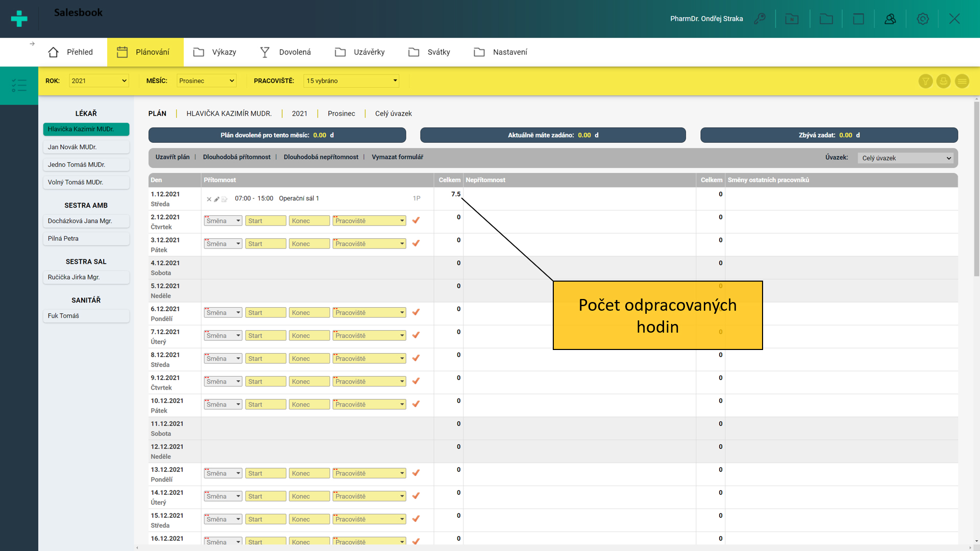This screenshot has height=551, width=980.
Task: Toggle the sidebar list icon at left
Action: click(19, 85)
